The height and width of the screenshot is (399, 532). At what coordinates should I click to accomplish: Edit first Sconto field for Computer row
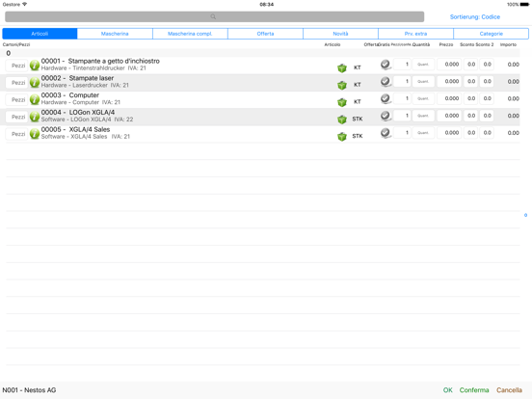click(470, 98)
